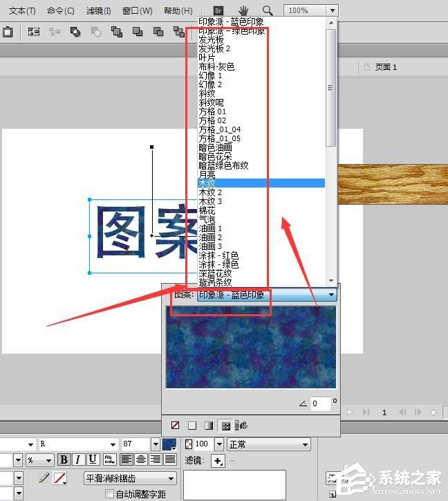Click the pattern angle input field

(321, 403)
